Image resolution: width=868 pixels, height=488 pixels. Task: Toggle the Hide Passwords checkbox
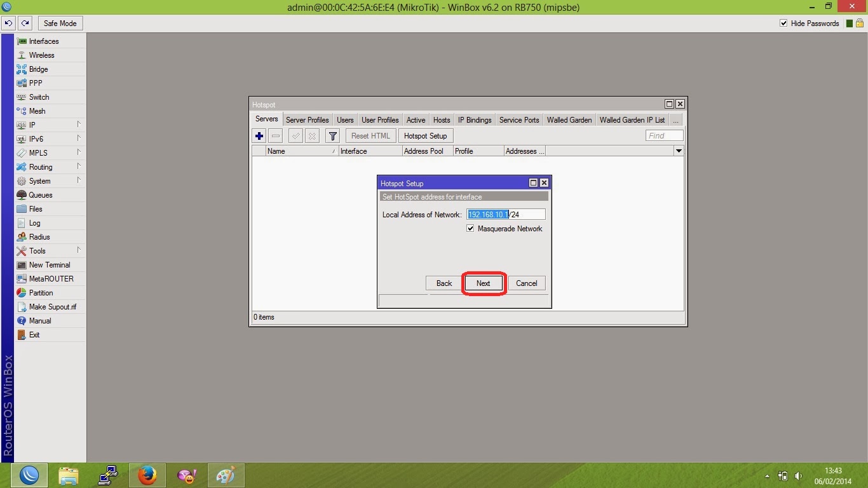point(783,24)
